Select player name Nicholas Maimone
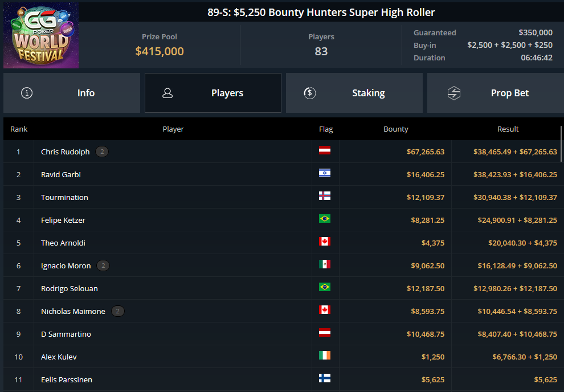Screen dimensions: 564x392 point(73,312)
